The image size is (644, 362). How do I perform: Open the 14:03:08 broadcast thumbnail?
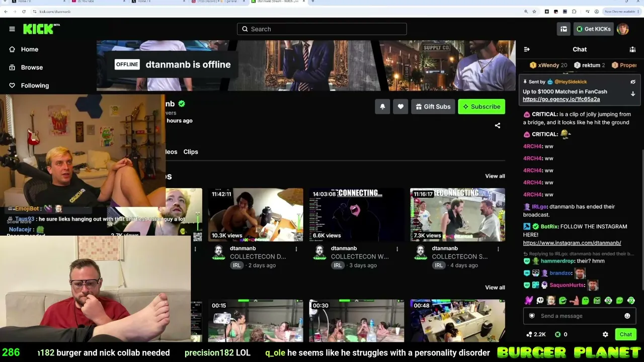[357, 215]
